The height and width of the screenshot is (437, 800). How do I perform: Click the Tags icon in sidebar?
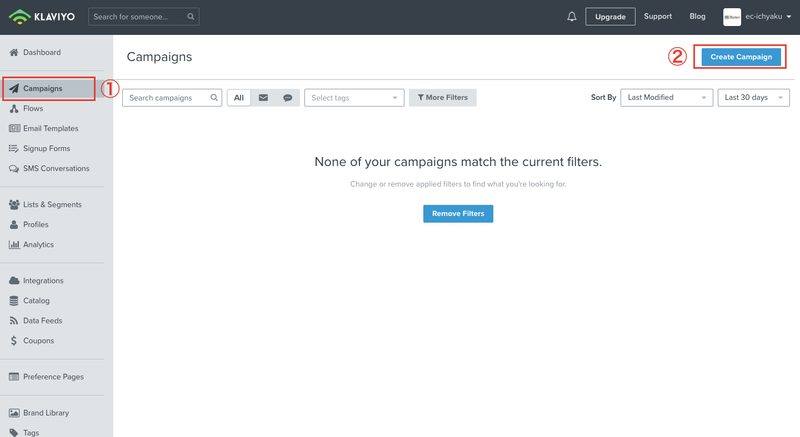(14, 432)
